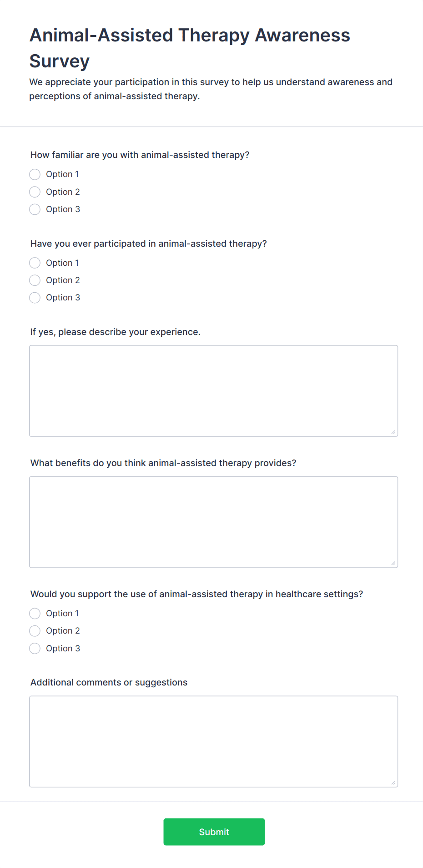Click the additional comments text box

click(x=213, y=741)
